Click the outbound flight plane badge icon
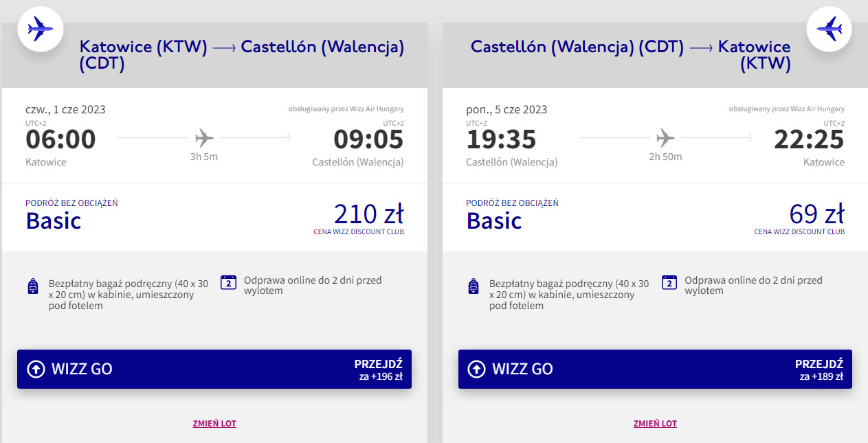 [x=40, y=29]
